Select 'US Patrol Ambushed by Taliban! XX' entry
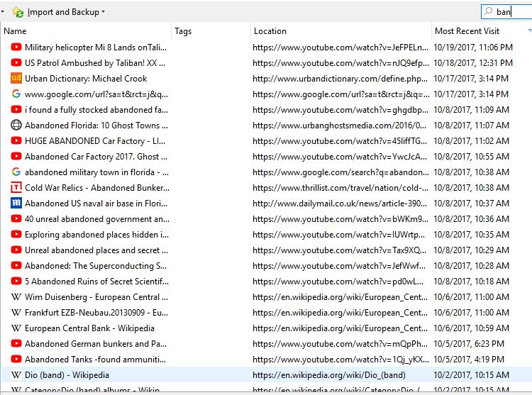 pyautogui.click(x=95, y=63)
